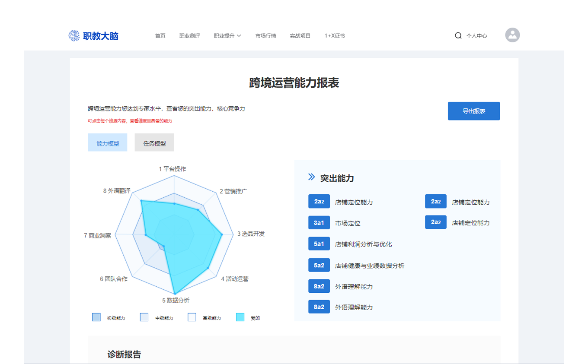
Task: Click the 我的 cyan legend swatch
Action: 240,317
